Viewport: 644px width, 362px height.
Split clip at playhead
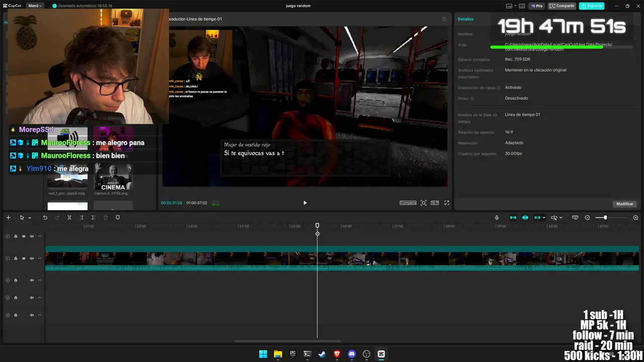69,218
